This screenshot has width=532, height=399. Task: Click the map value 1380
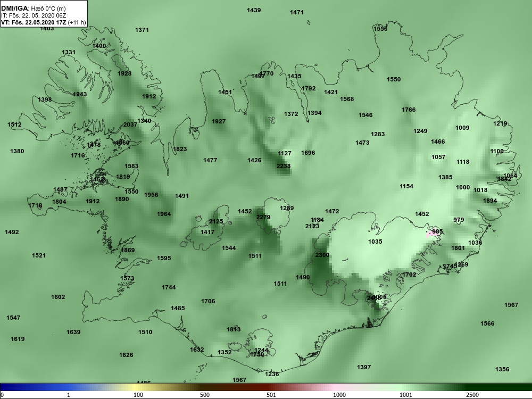click(17, 151)
